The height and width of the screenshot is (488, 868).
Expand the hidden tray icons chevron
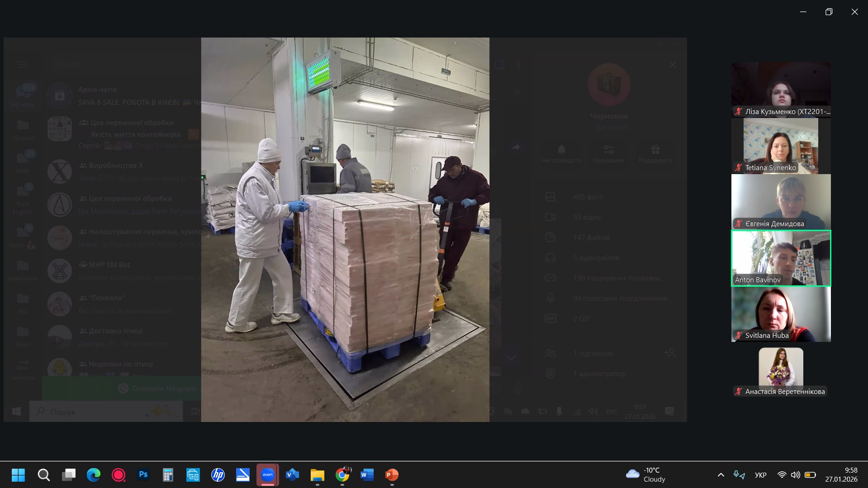[721, 475]
